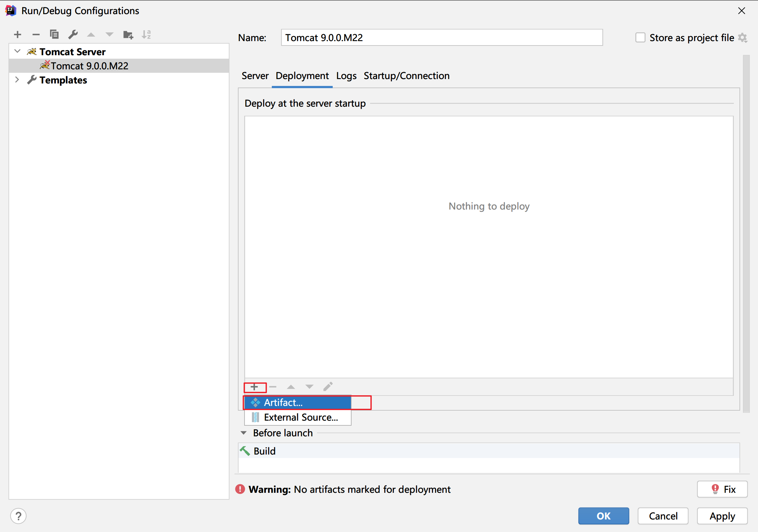
Task: Click the add new configuration plus icon
Action: click(18, 34)
